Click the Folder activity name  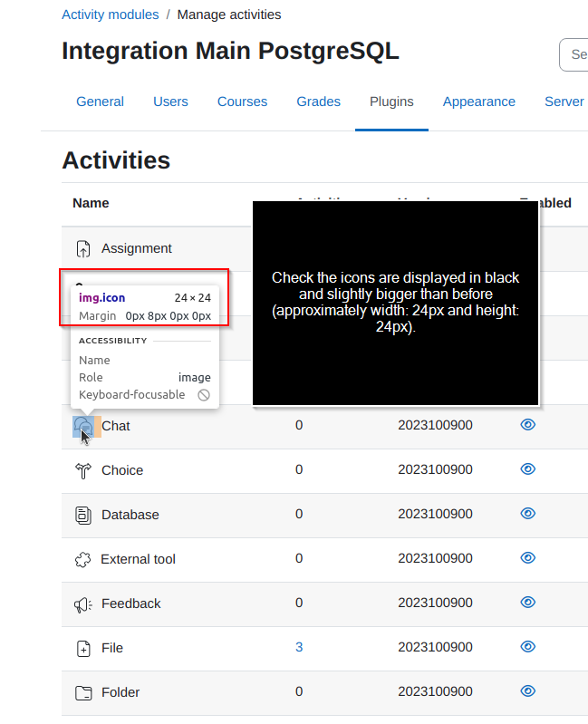120,692
